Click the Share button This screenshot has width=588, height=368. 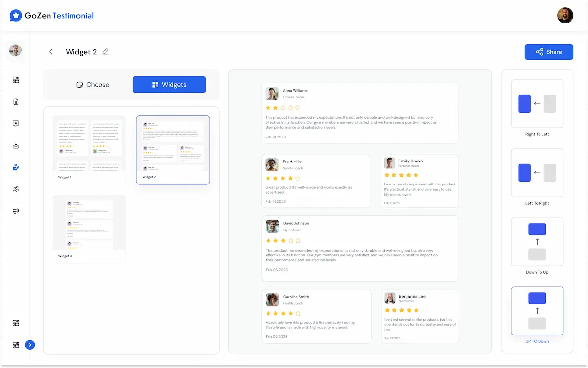[549, 52]
